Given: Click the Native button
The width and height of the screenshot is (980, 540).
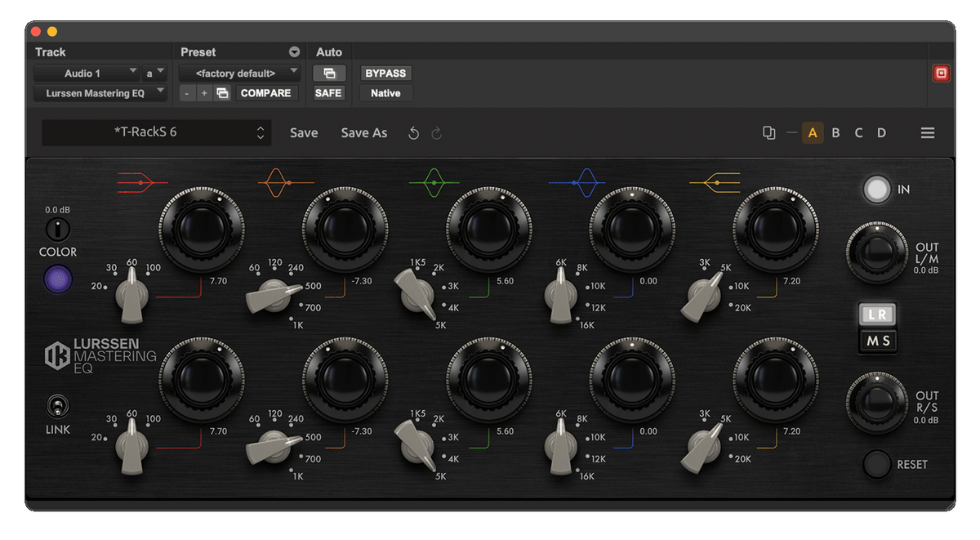Looking at the screenshot, I should click(x=385, y=93).
